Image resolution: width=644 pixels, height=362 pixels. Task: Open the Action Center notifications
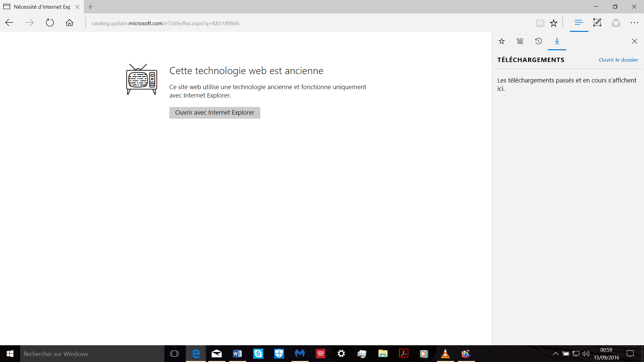coord(630,354)
